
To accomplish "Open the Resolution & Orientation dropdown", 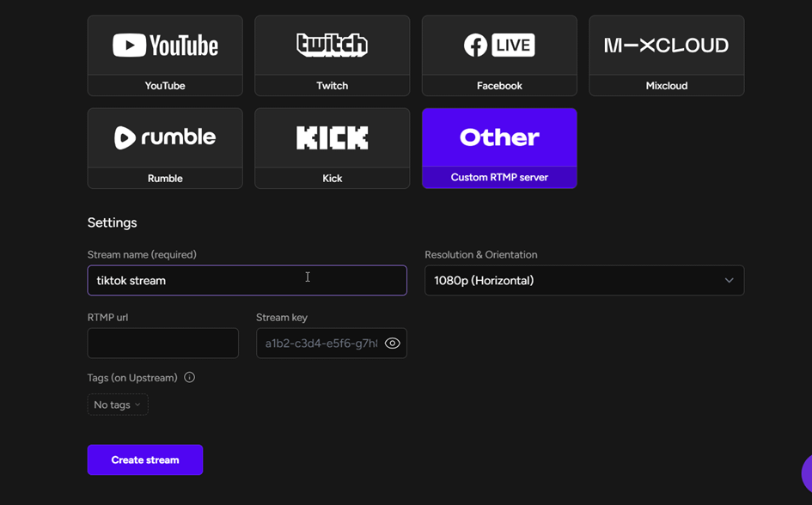I will click(584, 280).
